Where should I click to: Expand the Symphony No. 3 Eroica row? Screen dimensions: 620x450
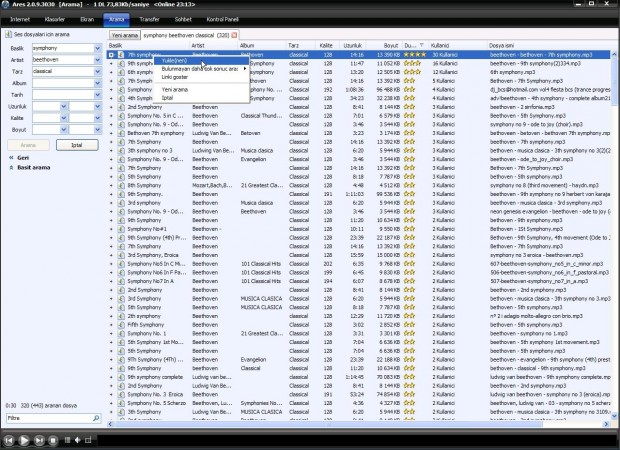click(x=111, y=394)
